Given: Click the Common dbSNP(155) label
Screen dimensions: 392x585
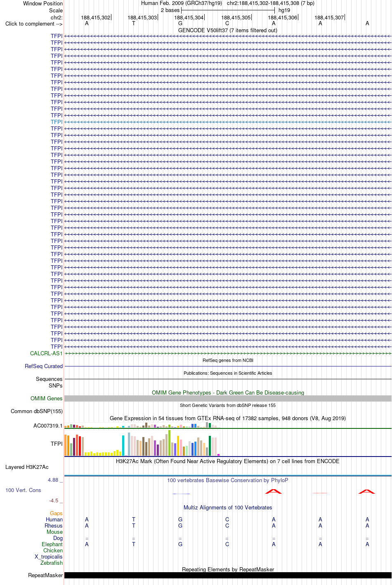Looking at the screenshot, I should (x=37, y=411).
